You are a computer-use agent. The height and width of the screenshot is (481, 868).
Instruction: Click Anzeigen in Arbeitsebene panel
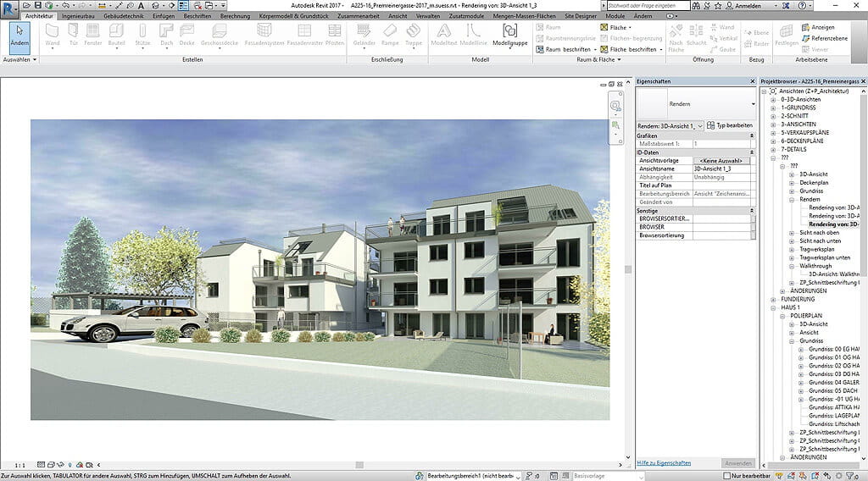pyautogui.click(x=823, y=27)
